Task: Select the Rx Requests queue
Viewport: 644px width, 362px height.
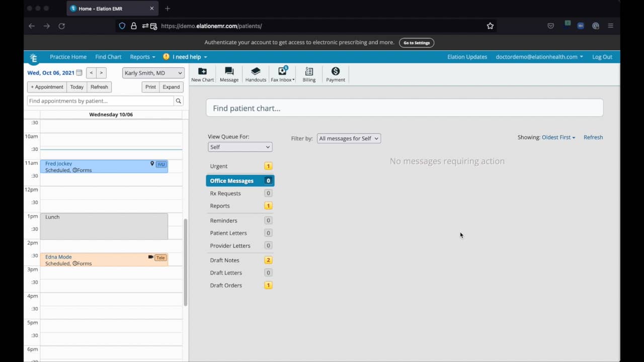Action: (240, 193)
